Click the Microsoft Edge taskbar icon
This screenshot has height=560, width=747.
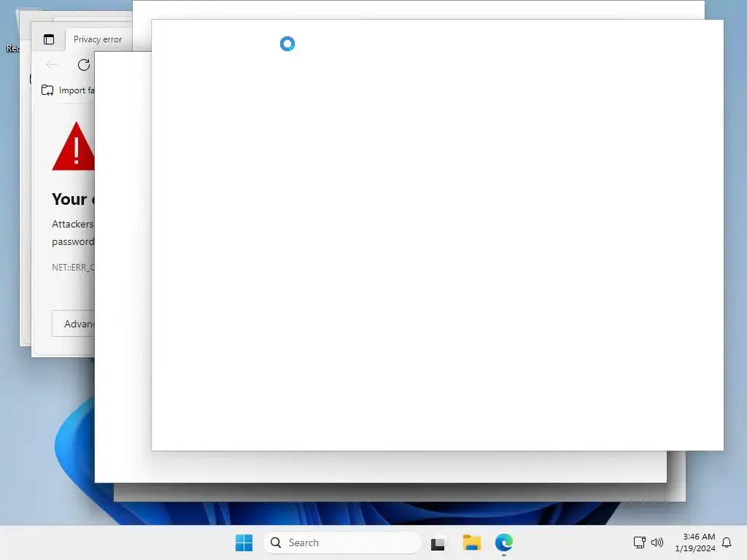point(503,542)
